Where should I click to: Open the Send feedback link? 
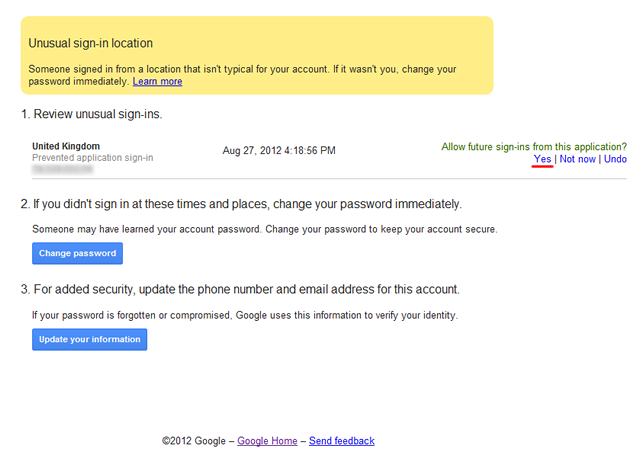[342, 441]
